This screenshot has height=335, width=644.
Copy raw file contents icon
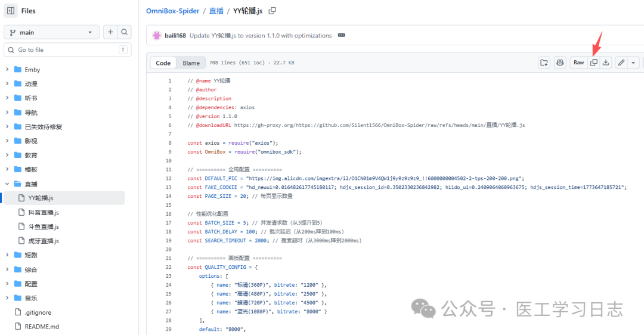594,63
